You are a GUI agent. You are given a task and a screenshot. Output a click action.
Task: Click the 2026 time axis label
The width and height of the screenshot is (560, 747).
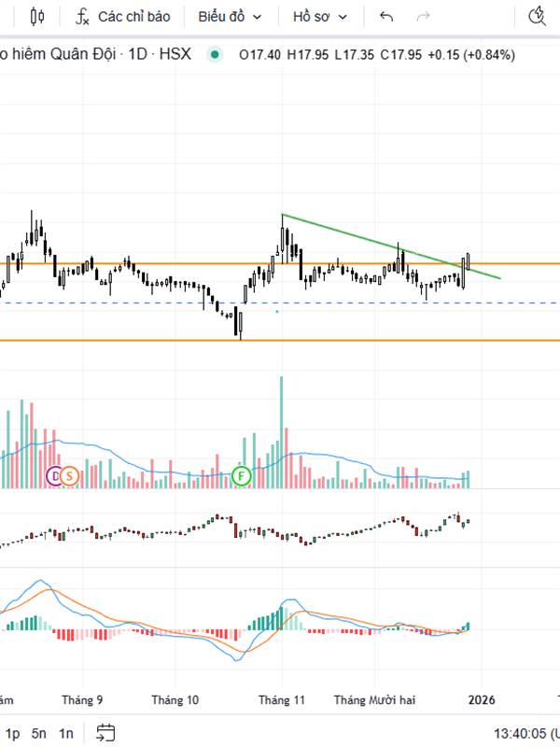(482, 699)
